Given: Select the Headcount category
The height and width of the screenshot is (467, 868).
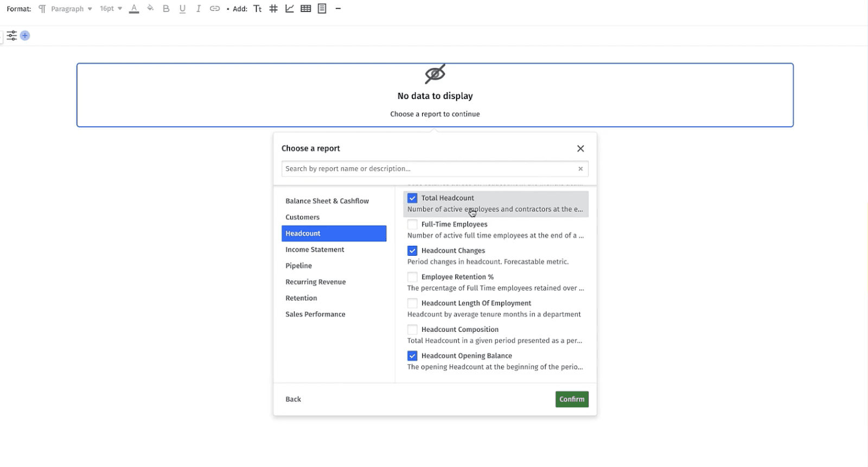Looking at the screenshot, I should point(334,233).
